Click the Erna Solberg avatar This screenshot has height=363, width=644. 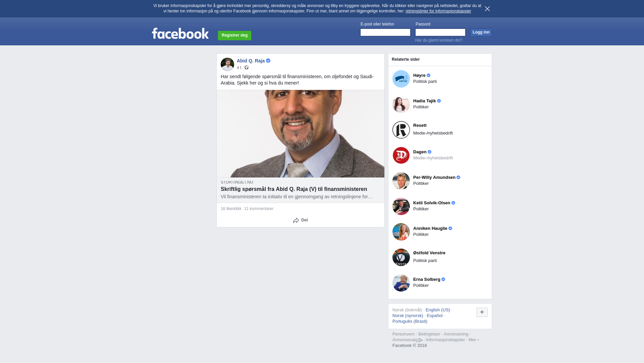click(x=401, y=283)
